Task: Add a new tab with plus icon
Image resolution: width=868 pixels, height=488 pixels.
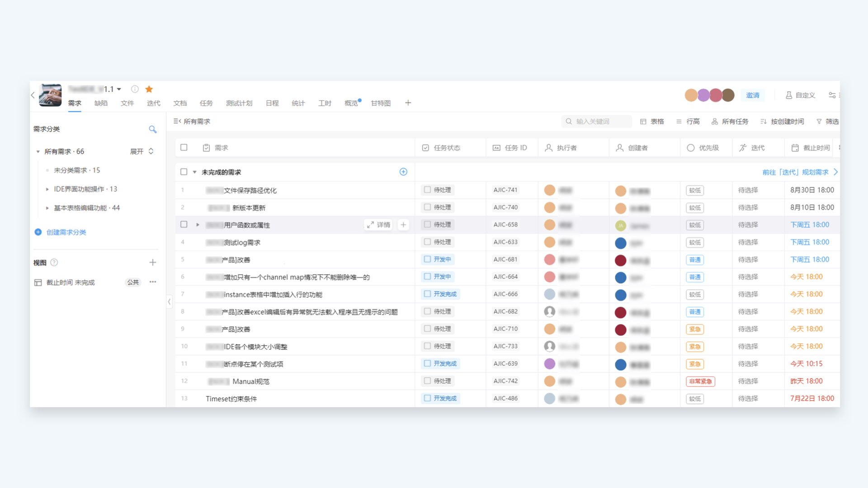Action: [408, 103]
